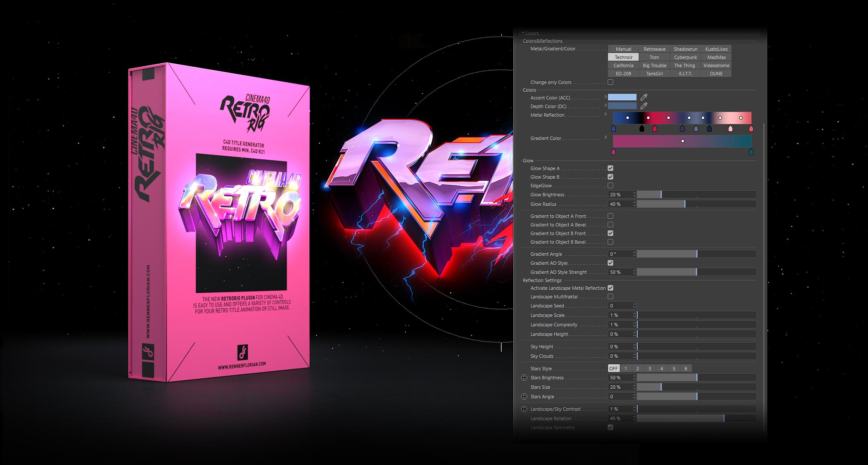This screenshot has width=868, height=465.
Task: Click the Stars Size value field
Action: pos(620,387)
